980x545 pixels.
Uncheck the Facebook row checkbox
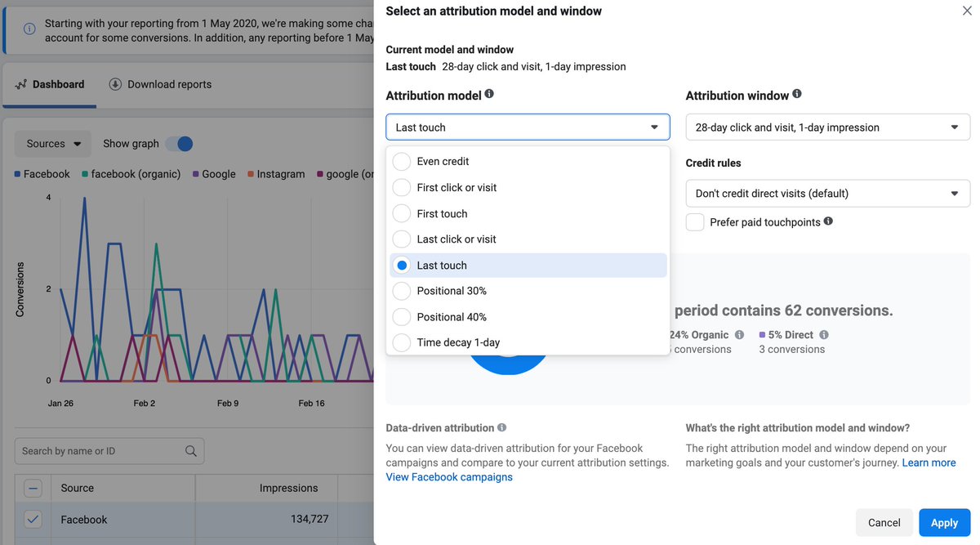[33, 519]
